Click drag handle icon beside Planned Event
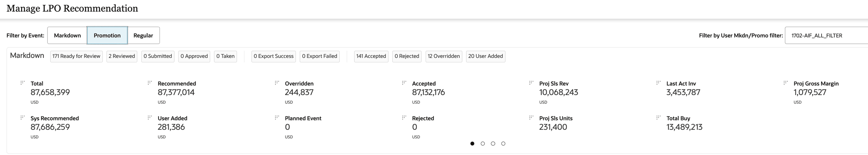The image size is (868, 155). [x=277, y=118]
